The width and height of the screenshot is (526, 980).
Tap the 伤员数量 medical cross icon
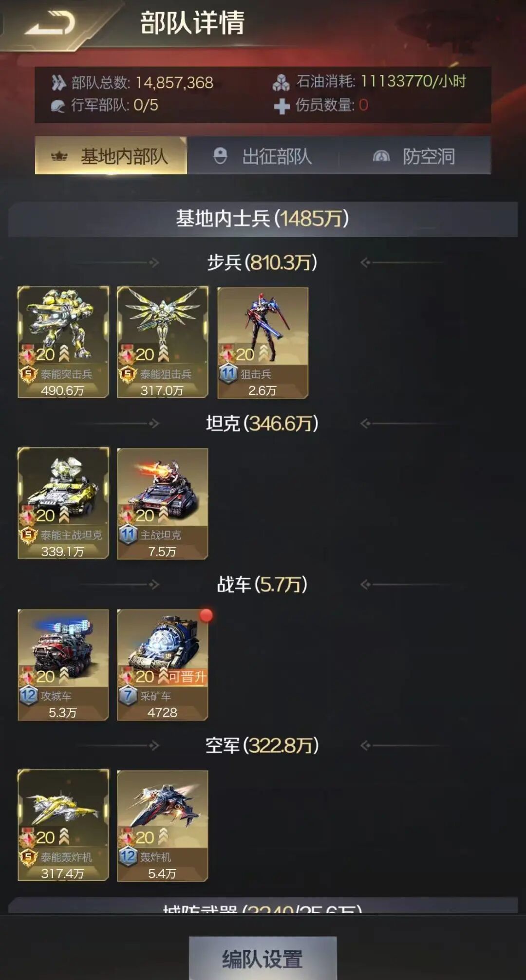coord(282,106)
